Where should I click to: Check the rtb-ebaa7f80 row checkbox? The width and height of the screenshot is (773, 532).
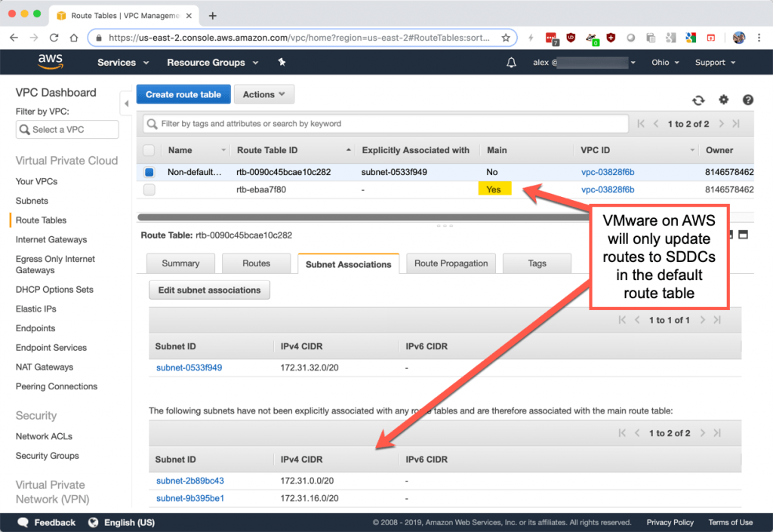coord(148,189)
